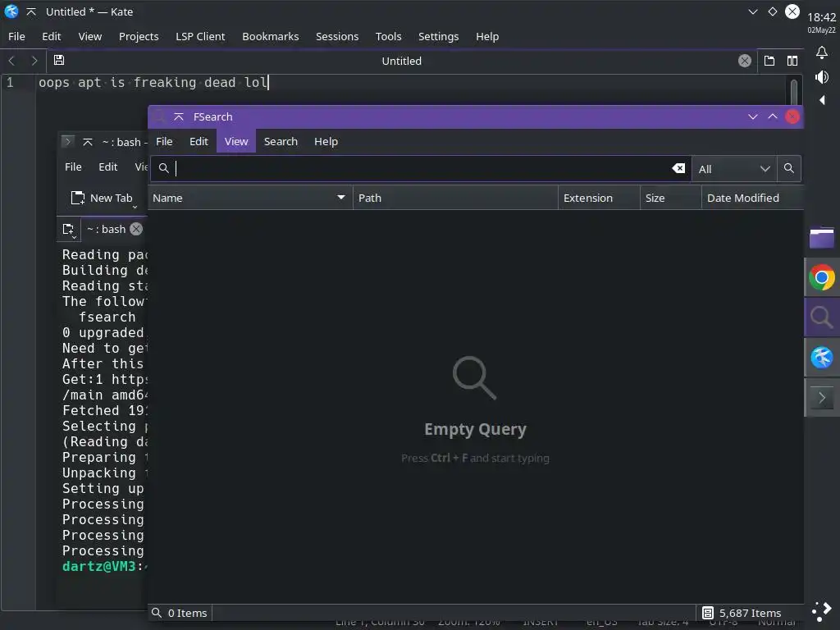Open Kate's File menu
Image resolution: width=840 pixels, height=630 pixels.
pos(16,36)
